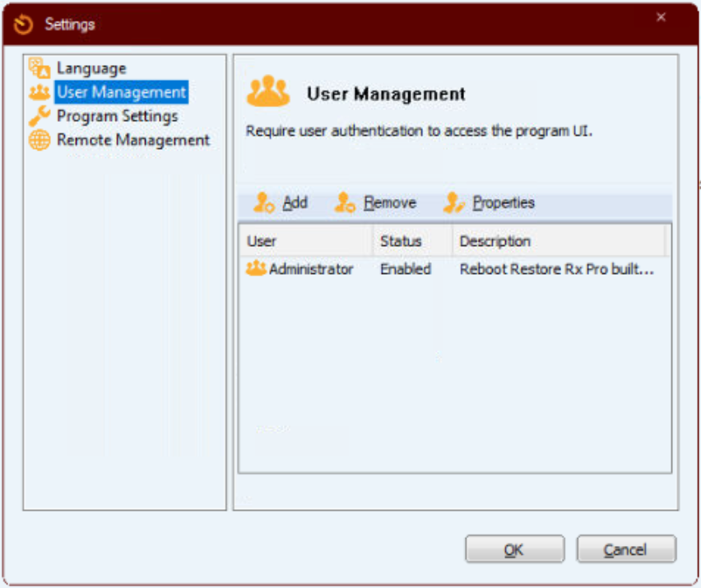Screen dimensions: 701x588
Task: Click the Program Settings wrench icon
Action: 39,116
